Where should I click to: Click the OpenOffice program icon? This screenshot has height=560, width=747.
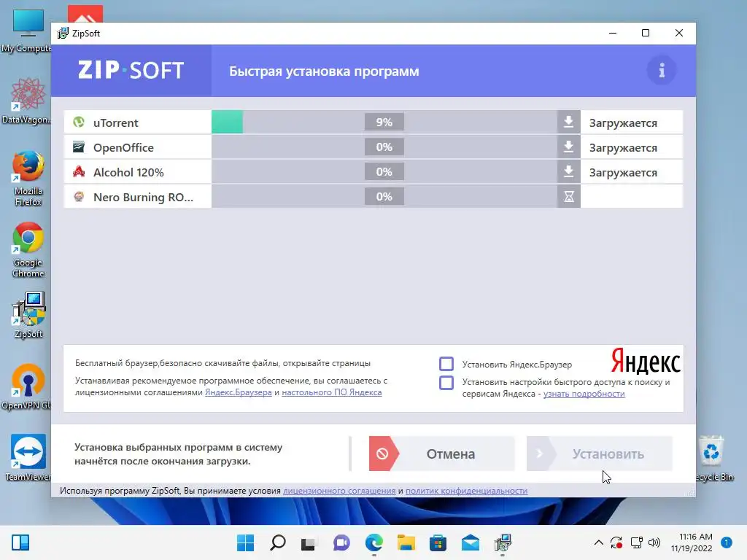tap(79, 147)
